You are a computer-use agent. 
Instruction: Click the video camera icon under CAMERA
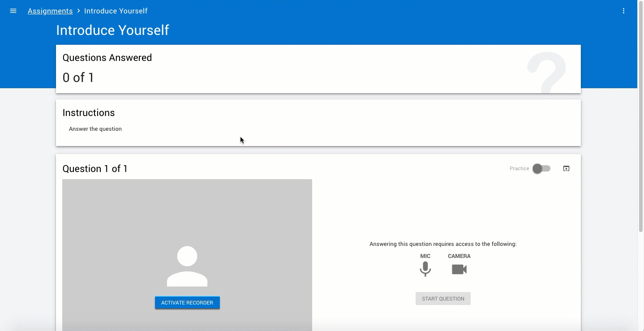(459, 269)
